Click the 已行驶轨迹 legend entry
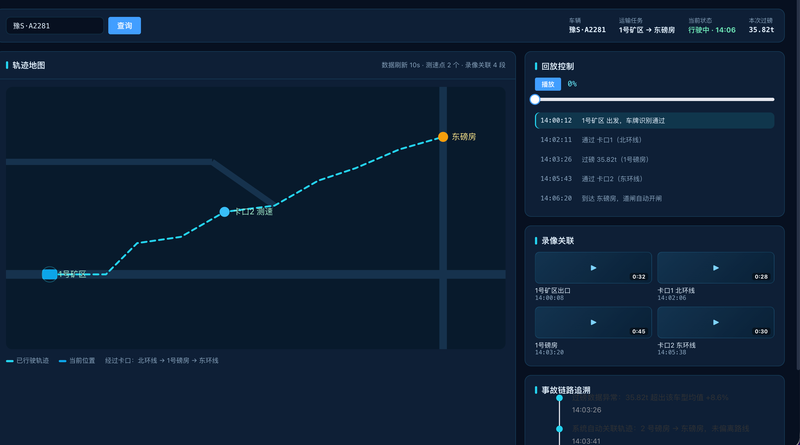 tap(28, 360)
